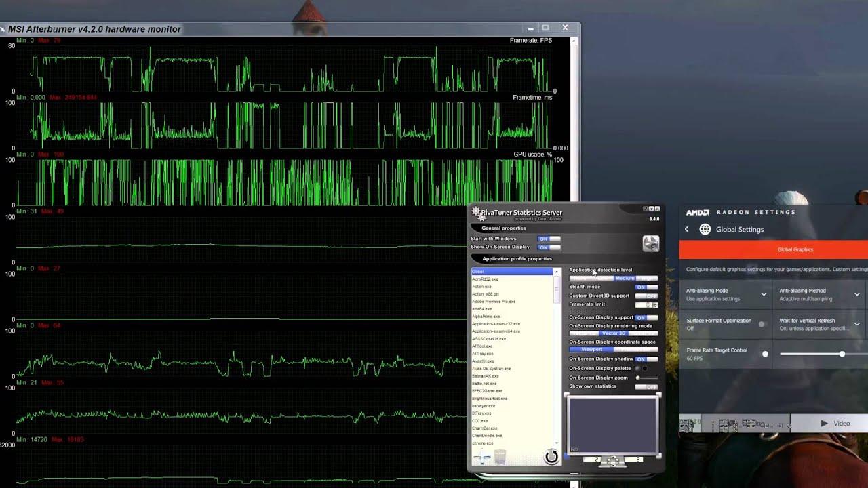The height and width of the screenshot is (488, 868).
Task: Click the GPU usage graph in Afterburner
Action: (x=283, y=182)
